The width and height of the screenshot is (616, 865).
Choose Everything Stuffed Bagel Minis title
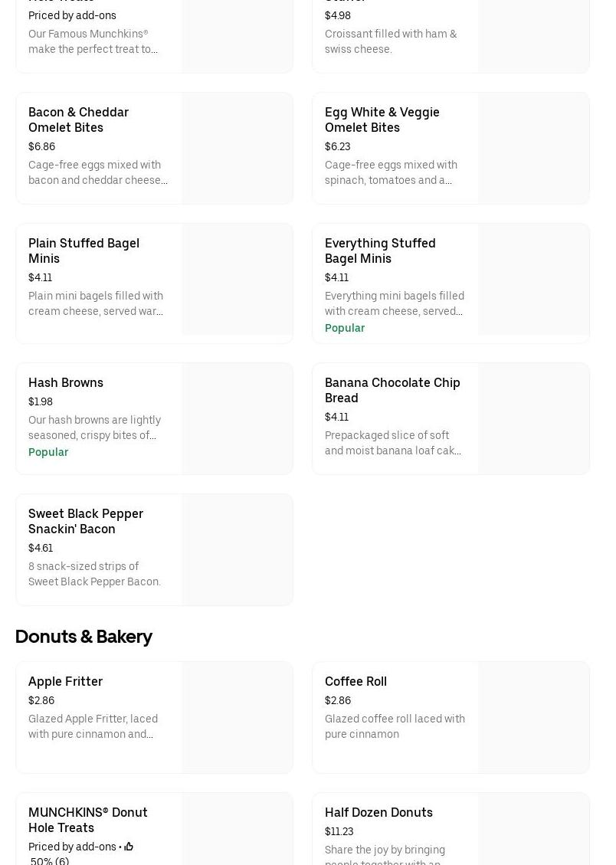380,251
